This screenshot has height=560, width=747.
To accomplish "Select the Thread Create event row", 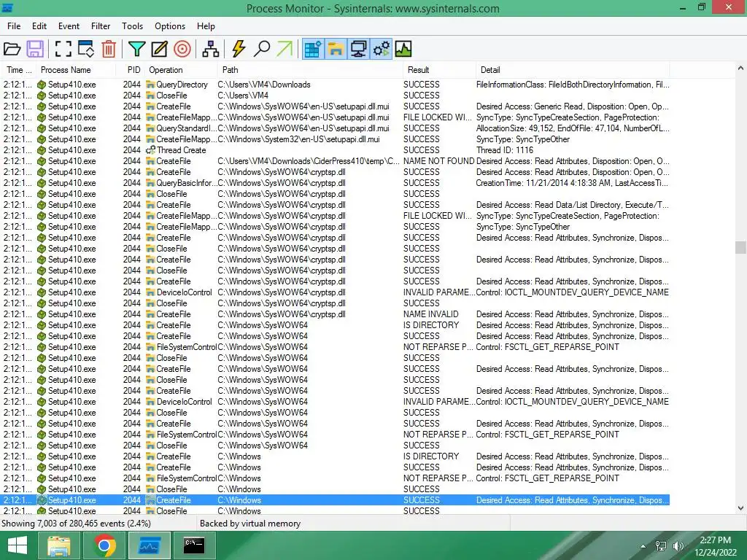I will click(335, 150).
